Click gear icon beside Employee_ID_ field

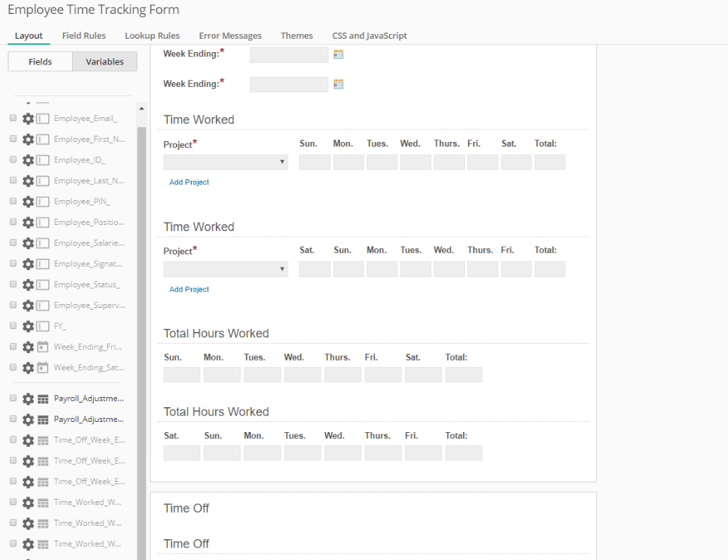pyautogui.click(x=28, y=160)
